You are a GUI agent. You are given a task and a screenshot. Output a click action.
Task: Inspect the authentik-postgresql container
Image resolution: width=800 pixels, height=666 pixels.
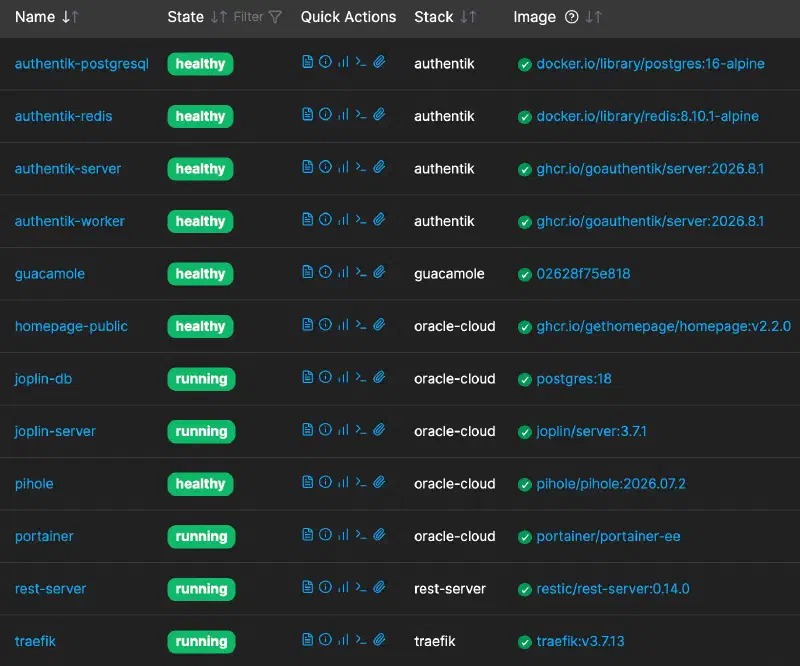[x=325, y=62]
